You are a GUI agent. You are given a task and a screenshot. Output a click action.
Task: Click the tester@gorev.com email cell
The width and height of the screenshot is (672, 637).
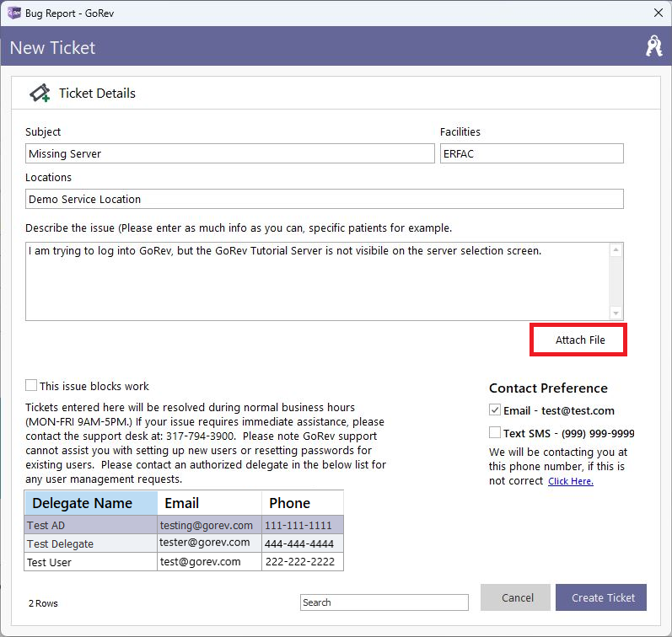[210, 543]
